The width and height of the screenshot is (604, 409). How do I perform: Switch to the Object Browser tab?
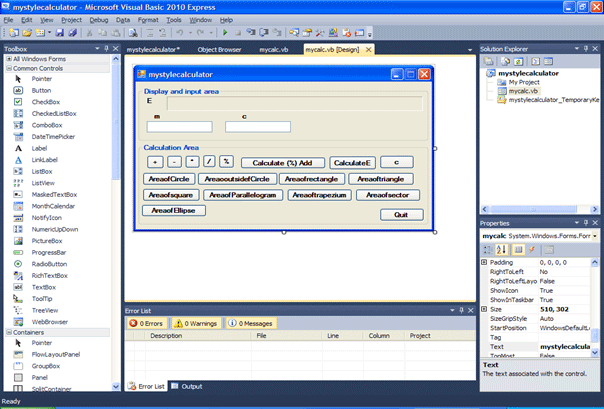click(x=219, y=50)
